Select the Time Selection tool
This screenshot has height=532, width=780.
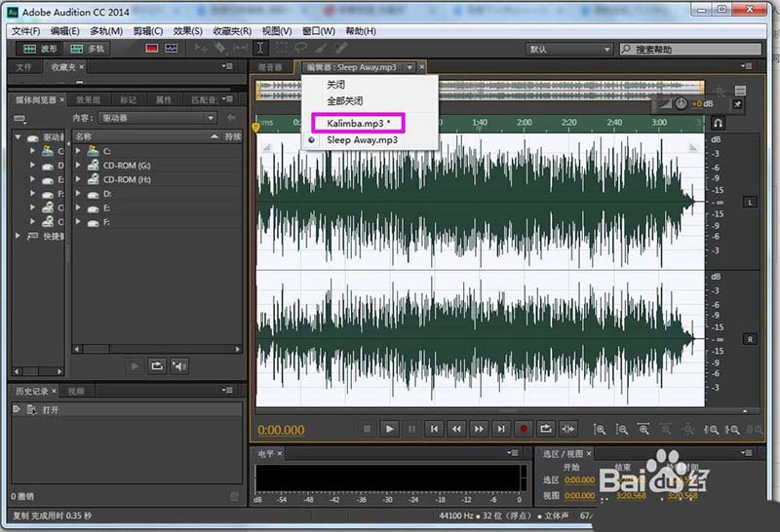click(260, 48)
